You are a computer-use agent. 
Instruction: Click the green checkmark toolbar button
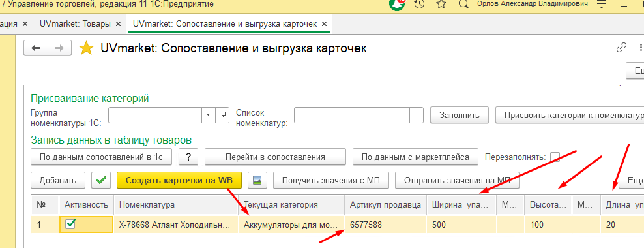point(101,180)
